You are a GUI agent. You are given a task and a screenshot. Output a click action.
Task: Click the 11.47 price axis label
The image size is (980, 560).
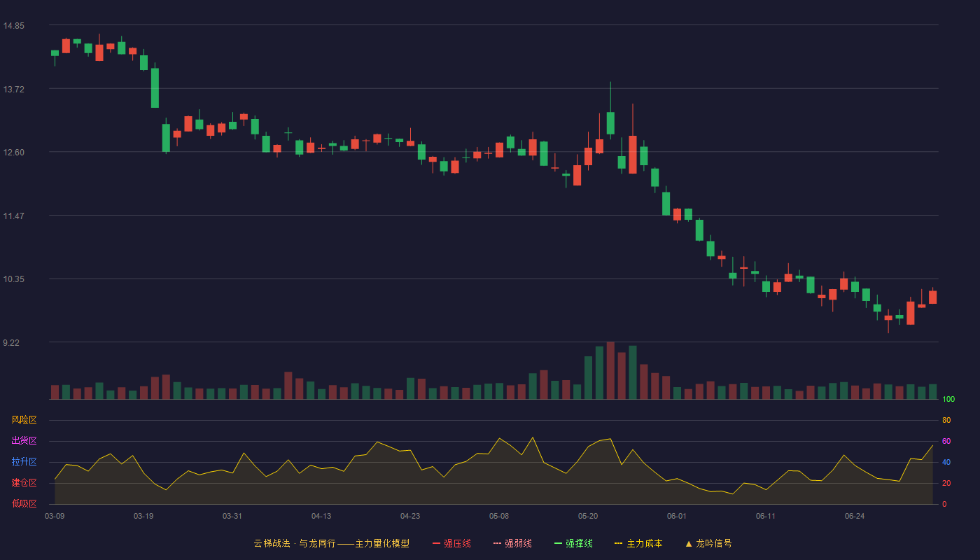(13, 216)
